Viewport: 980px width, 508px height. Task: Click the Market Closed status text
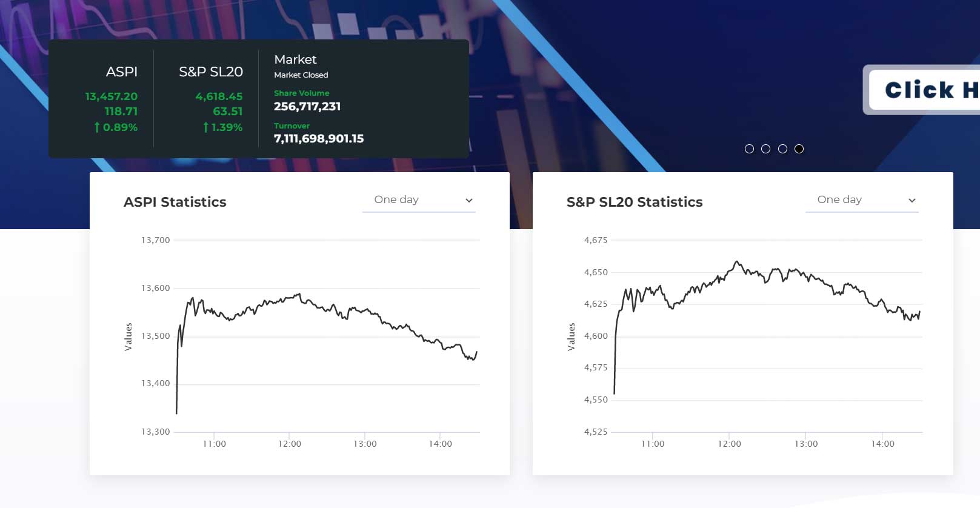pos(301,75)
